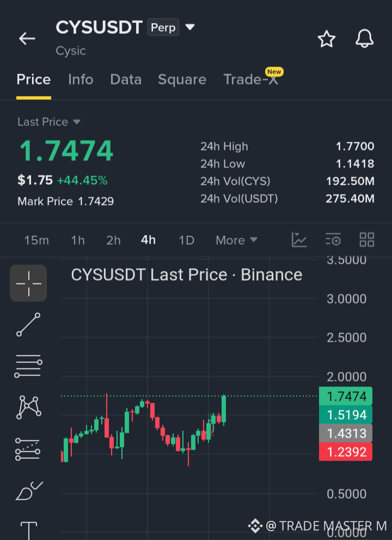Add CYSUSDT to favorites with star icon

click(x=326, y=39)
